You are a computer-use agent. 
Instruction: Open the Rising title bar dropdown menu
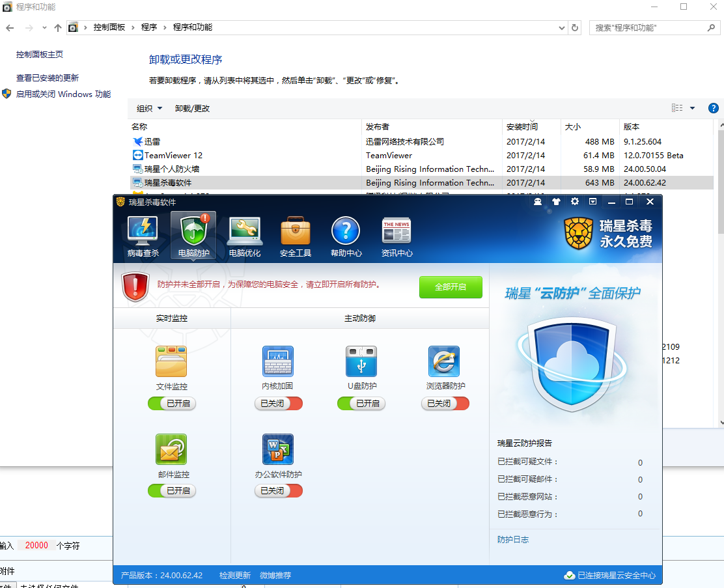593,201
